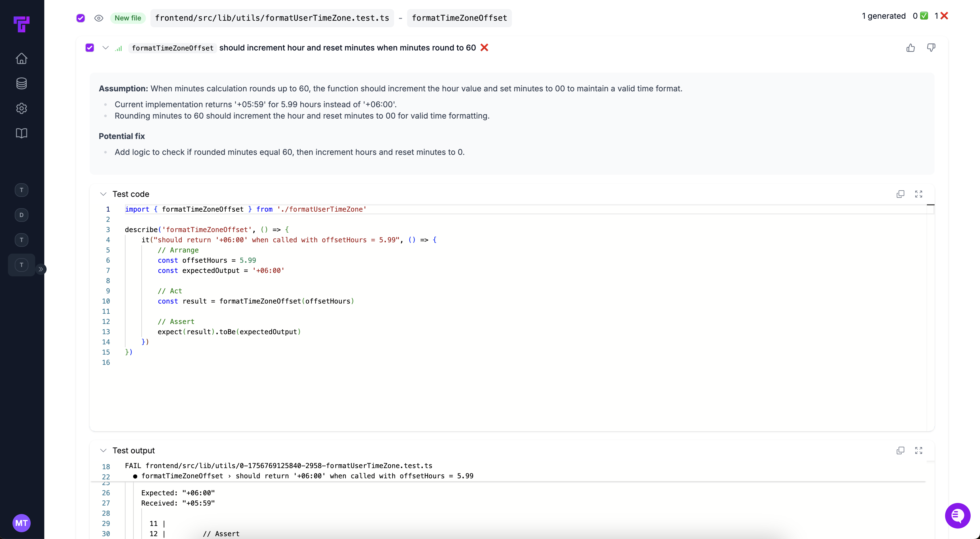
Task: Click the red failed X next to test title
Action: click(x=484, y=47)
